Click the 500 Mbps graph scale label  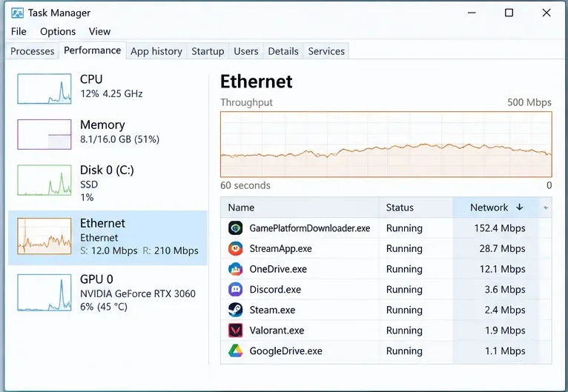coord(529,102)
